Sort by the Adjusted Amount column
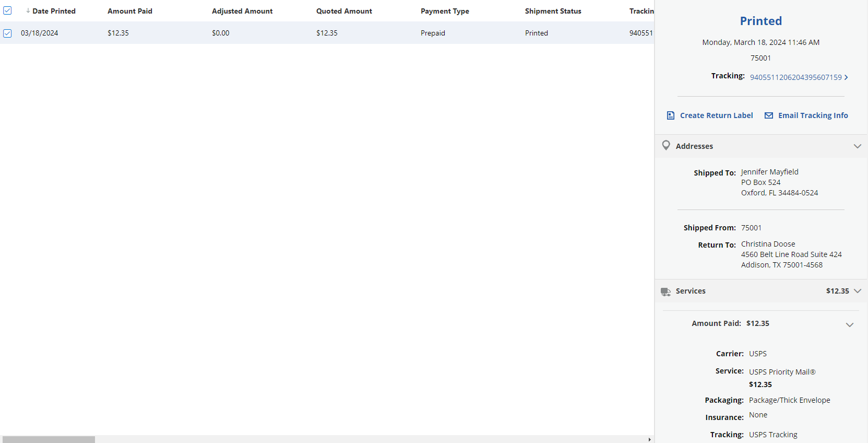868x443 pixels. pos(242,11)
